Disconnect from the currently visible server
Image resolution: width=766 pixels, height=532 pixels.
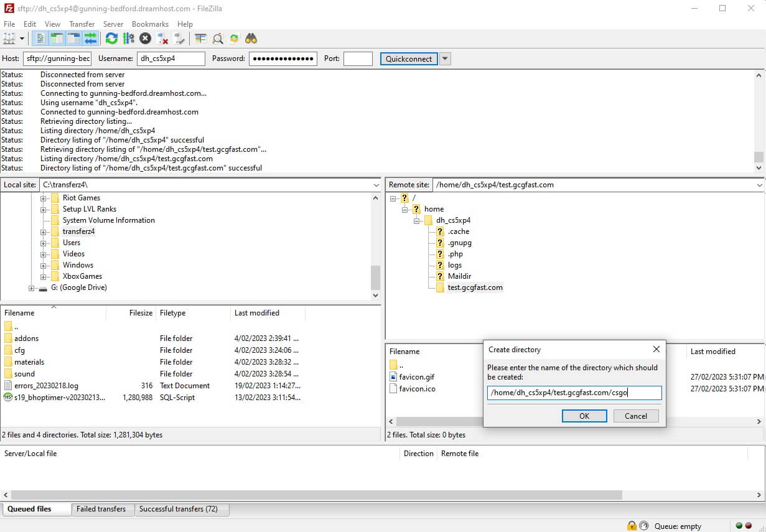pos(162,39)
